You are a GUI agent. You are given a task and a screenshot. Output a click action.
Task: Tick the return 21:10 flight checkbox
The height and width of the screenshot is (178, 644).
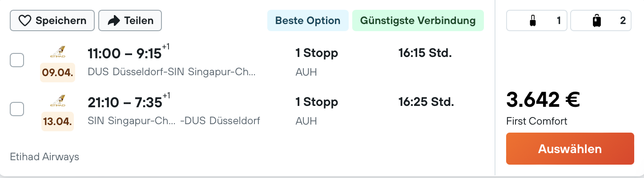17,109
